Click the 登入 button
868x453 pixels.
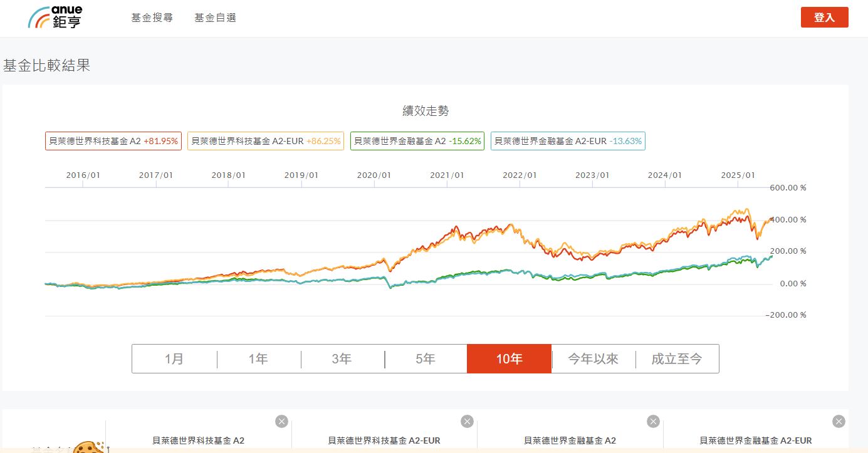tap(824, 18)
